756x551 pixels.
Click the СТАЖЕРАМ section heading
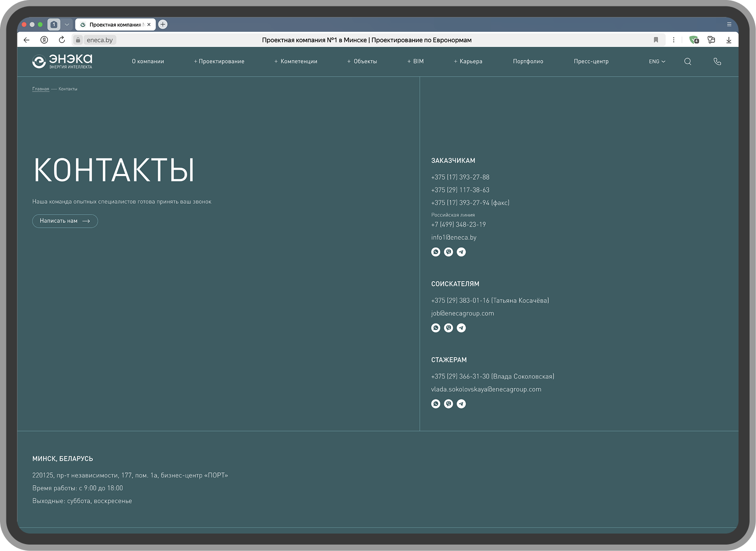(449, 360)
